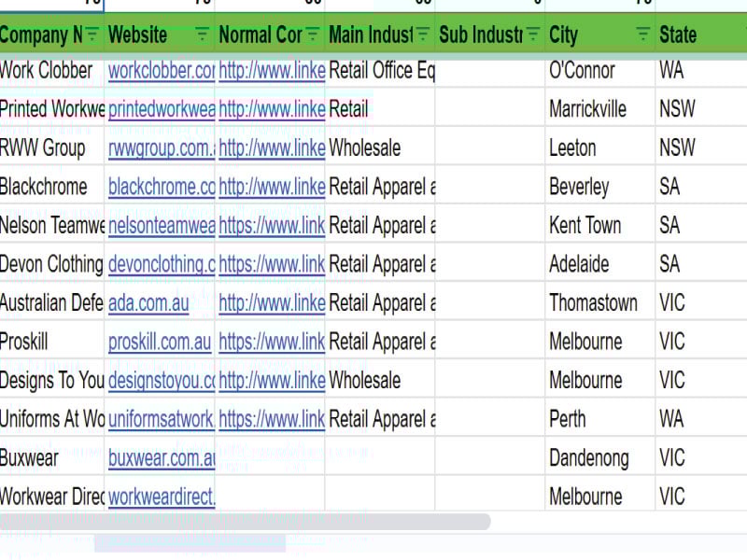Open the buxwear.com.au link
The height and width of the screenshot is (560, 747).
coord(162,458)
